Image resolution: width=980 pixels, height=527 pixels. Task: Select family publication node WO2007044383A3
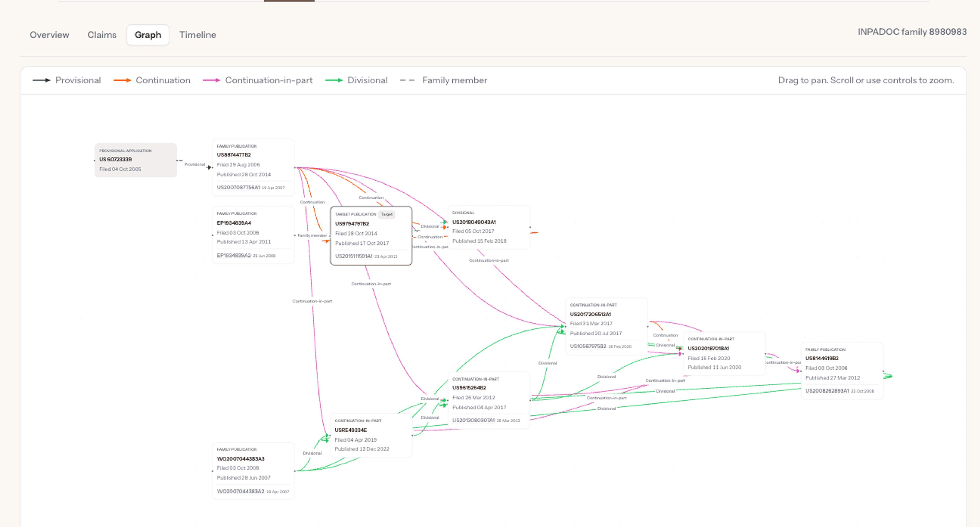point(253,471)
